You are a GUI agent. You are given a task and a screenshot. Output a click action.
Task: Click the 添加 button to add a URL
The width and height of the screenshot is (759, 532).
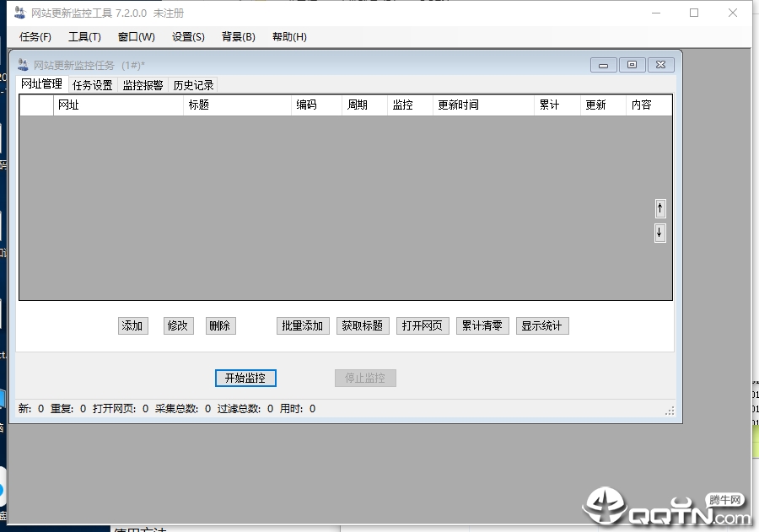point(132,325)
